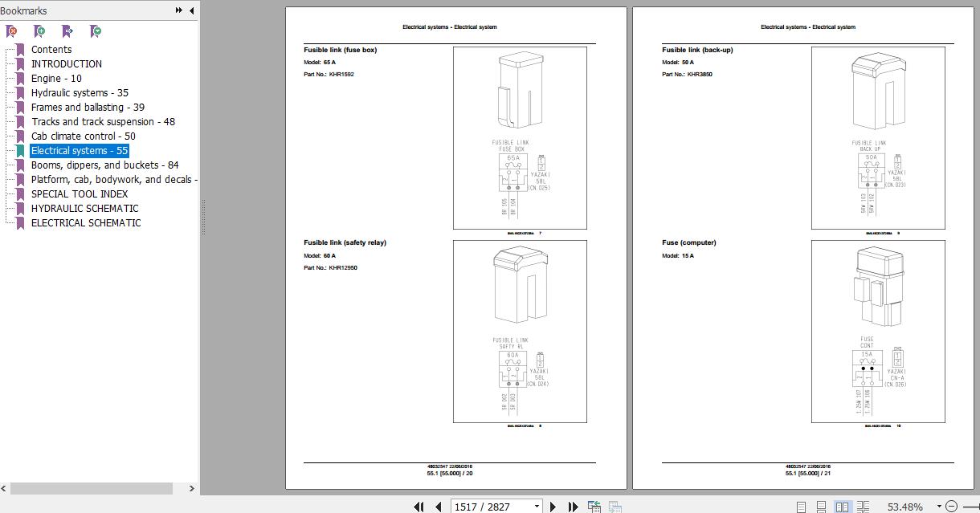
Task: Select the go-to bookmark arrow icon
Action: (x=67, y=31)
